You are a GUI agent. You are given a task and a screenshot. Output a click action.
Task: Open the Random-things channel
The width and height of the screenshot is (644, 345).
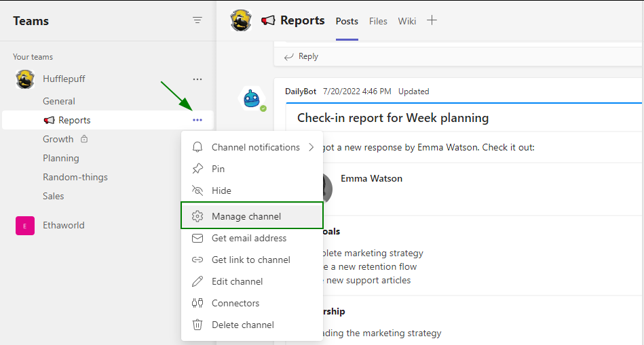click(75, 177)
